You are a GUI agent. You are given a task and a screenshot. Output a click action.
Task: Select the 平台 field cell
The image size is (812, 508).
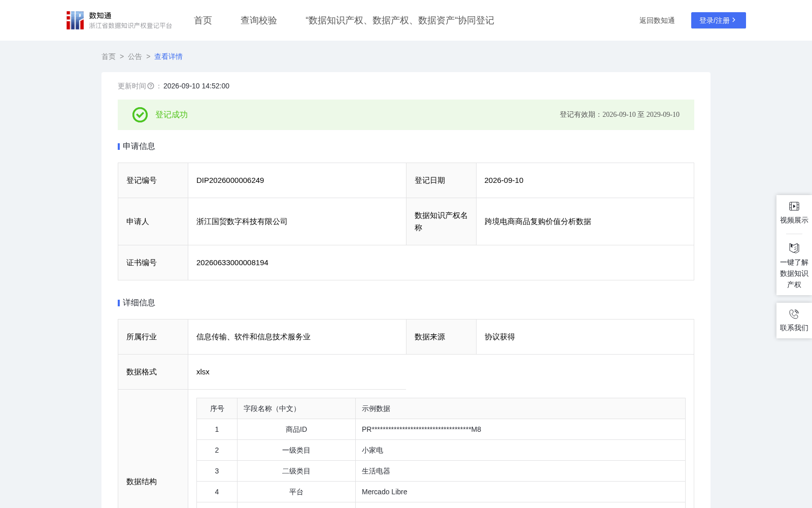pos(296,492)
